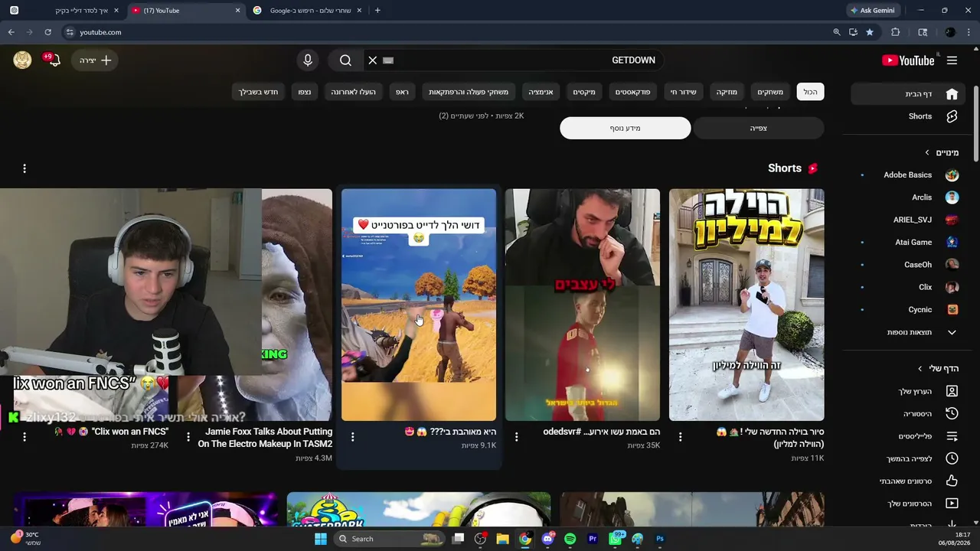Open the account avatar menu
This screenshot has width=980, height=551.
(22, 60)
